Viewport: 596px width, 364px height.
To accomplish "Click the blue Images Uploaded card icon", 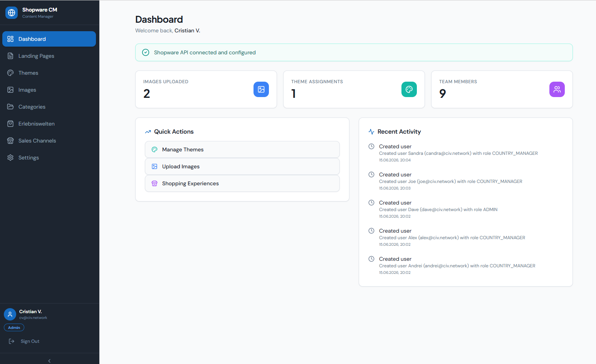I will click(261, 89).
